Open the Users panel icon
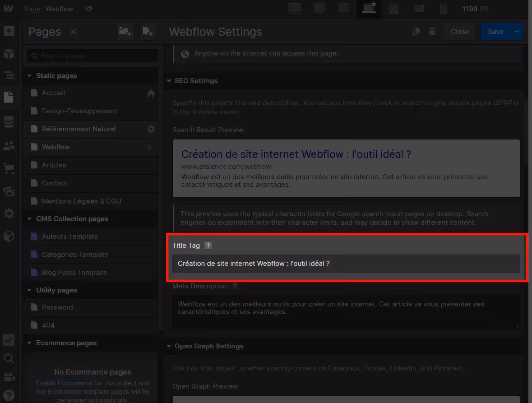This screenshot has height=403, width=532. (x=9, y=145)
